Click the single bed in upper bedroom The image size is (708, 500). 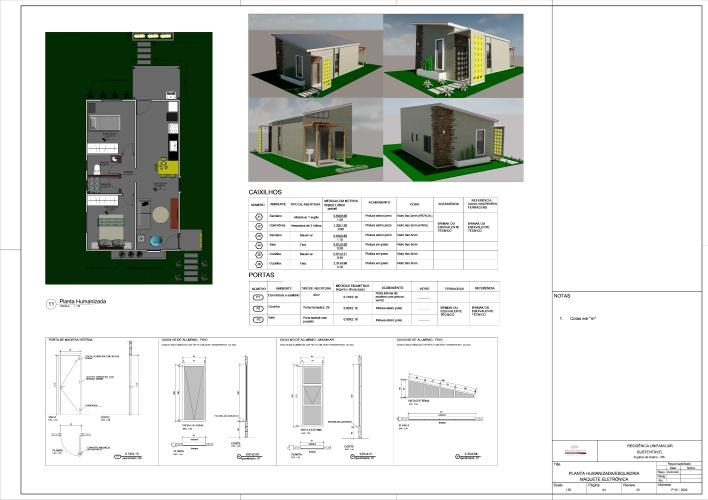tap(106, 120)
